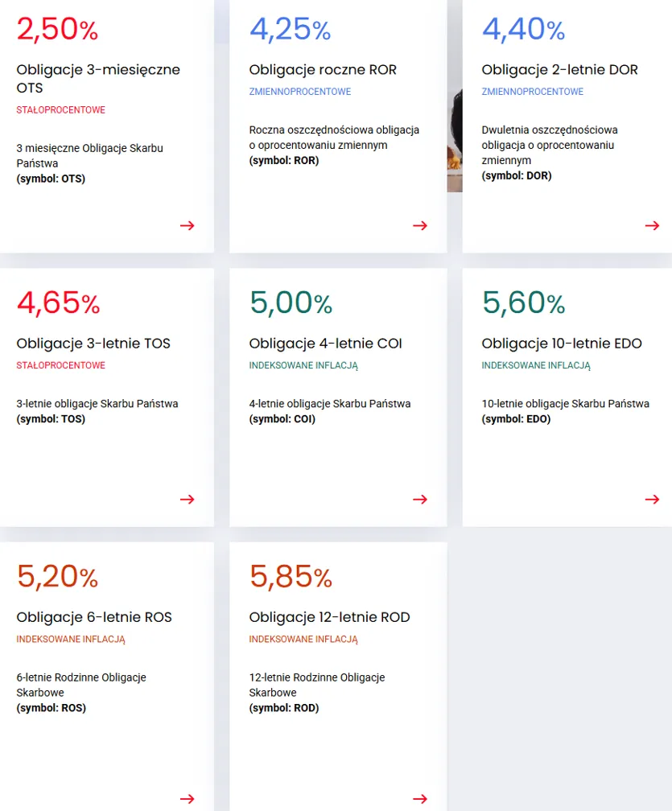Screen dimensions: 672x811
Task: Select 'Obligacje roczne ROR' heading
Action: coord(323,70)
